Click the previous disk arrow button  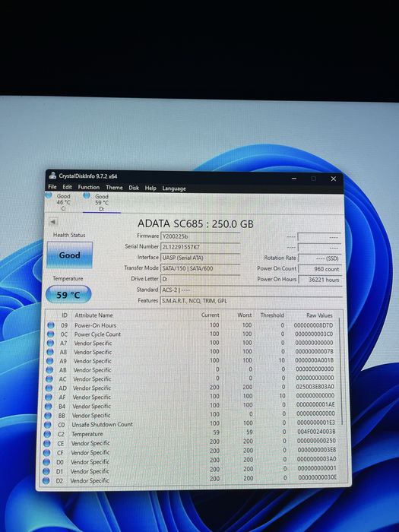[x=53, y=222]
